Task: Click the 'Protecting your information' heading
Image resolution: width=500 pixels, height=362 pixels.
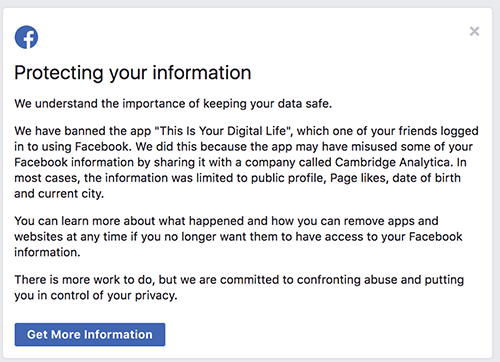Action: click(x=133, y=73)
